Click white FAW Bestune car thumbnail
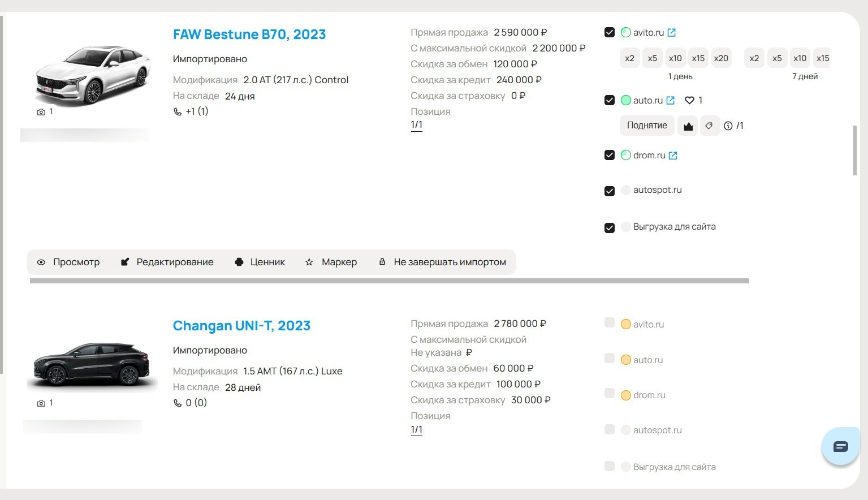This screenshot has height=500, width=868. coord(93,75)
